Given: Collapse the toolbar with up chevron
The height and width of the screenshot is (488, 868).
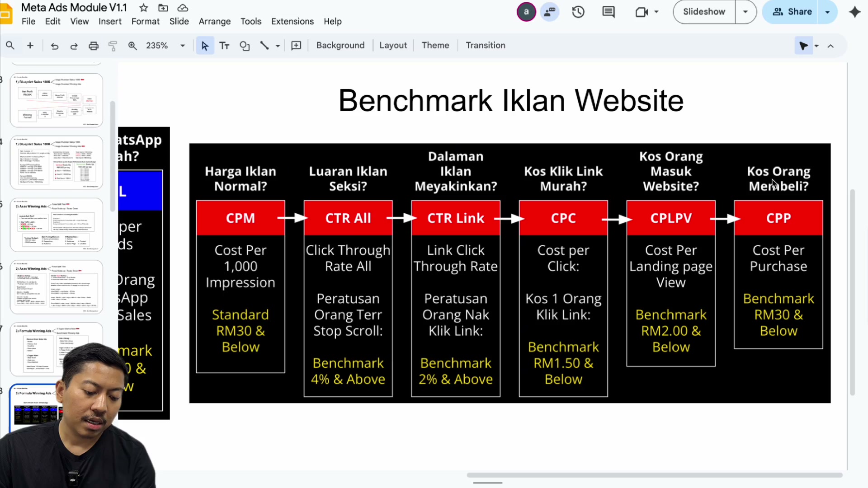Looking at the screenshot, I should click(x=830, y=46).
